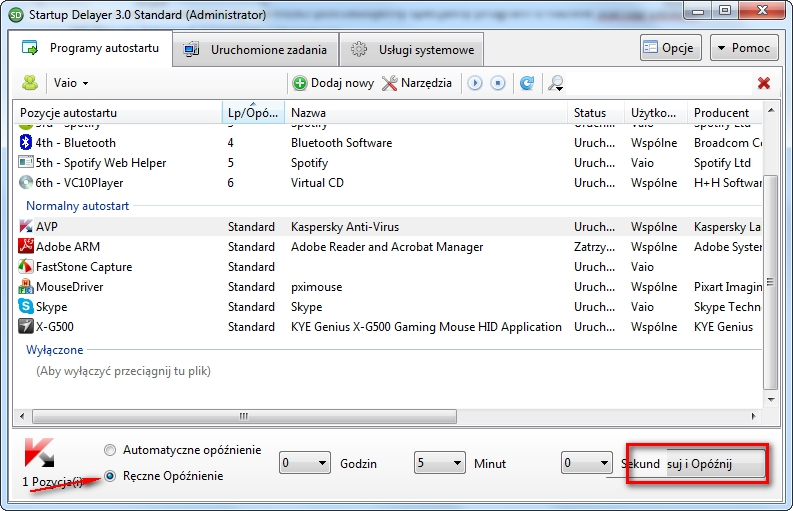Click the red X clear-search icon
This screenshot has width=793, height=511.
(764, 83)
